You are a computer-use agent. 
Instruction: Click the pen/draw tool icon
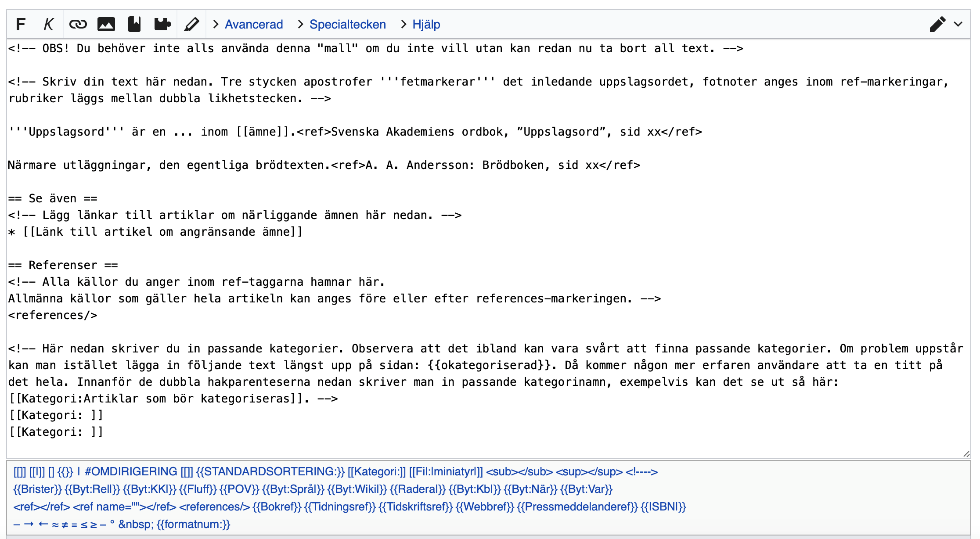pyautogui.click(x=192, y=25)
